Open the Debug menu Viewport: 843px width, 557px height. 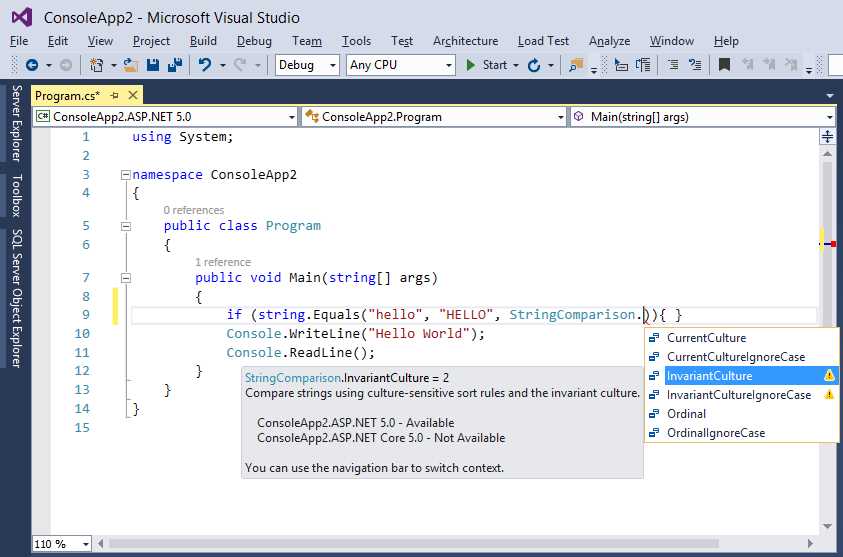[x=254, y=41]
